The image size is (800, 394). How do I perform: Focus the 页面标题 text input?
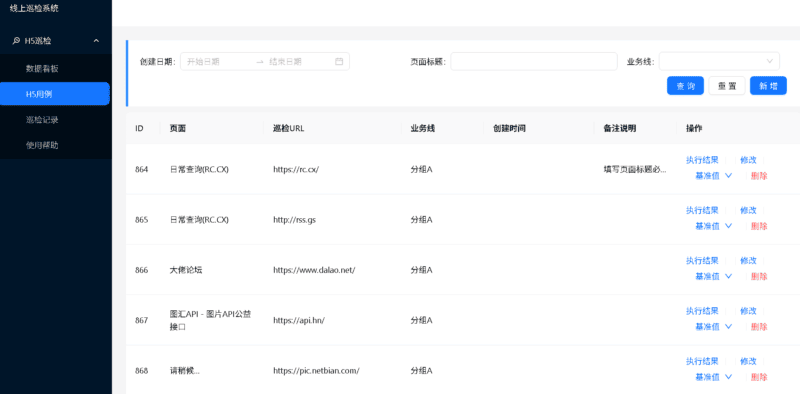pos(534,61)
